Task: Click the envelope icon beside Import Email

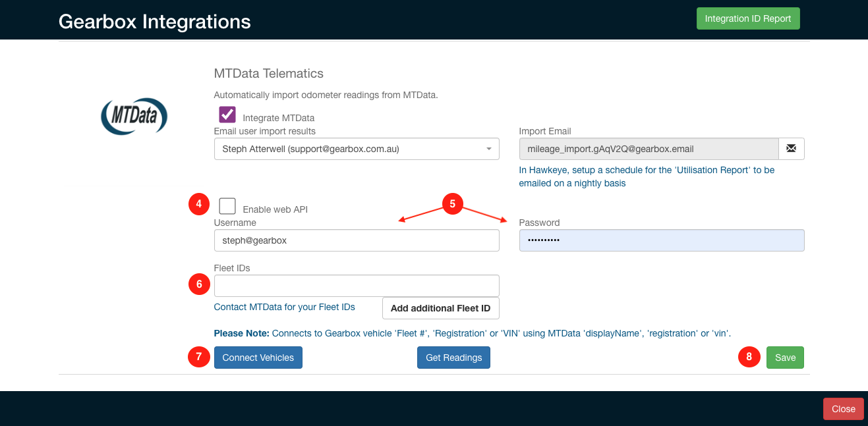Action: click(791, 149)
